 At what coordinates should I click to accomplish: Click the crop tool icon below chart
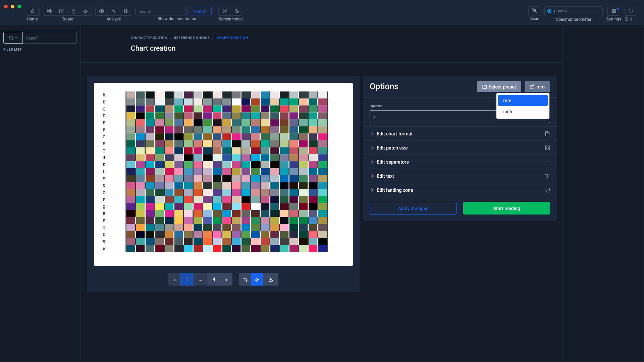pos(245,279)
